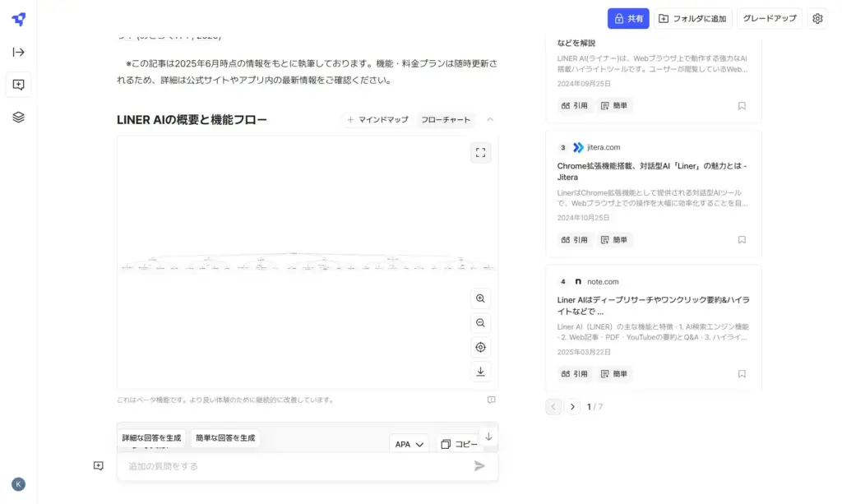842x504 pixels.
Task: Open the APA citation style dropdown
Action: (409, 444)
